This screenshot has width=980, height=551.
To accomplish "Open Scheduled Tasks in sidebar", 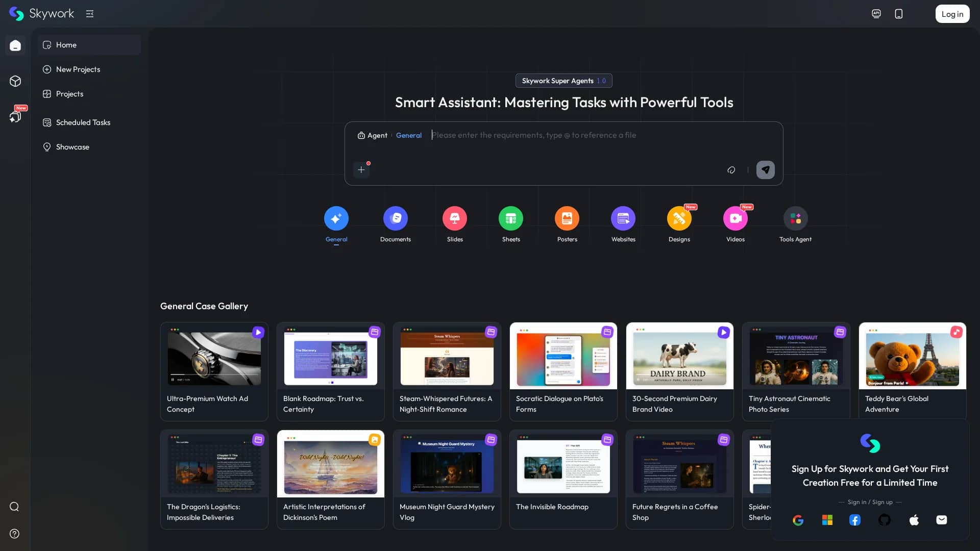I will coord(89,122).
